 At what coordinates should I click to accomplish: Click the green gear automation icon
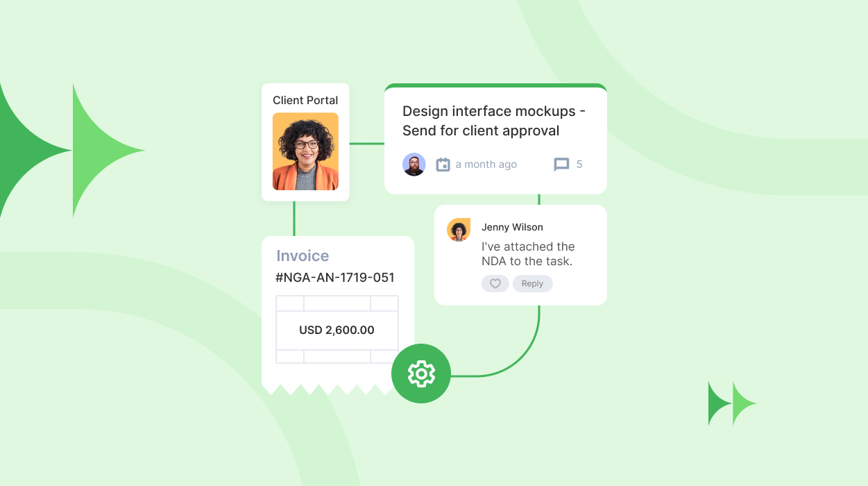pos(421,374)
